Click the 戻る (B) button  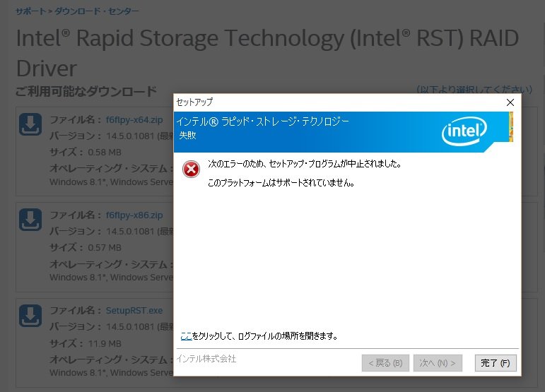pos(385,363)
